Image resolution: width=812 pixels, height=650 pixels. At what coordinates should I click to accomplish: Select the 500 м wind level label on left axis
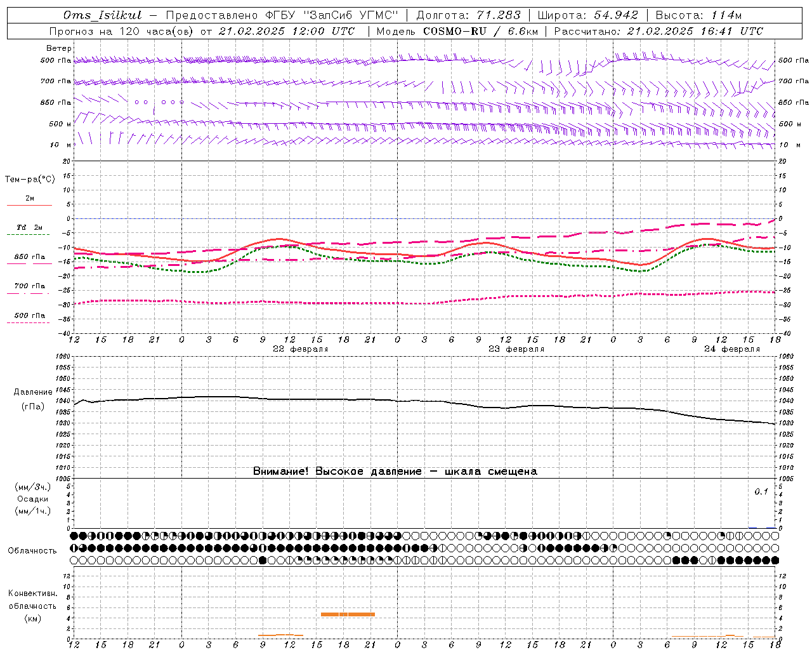(x=60, y=124)
